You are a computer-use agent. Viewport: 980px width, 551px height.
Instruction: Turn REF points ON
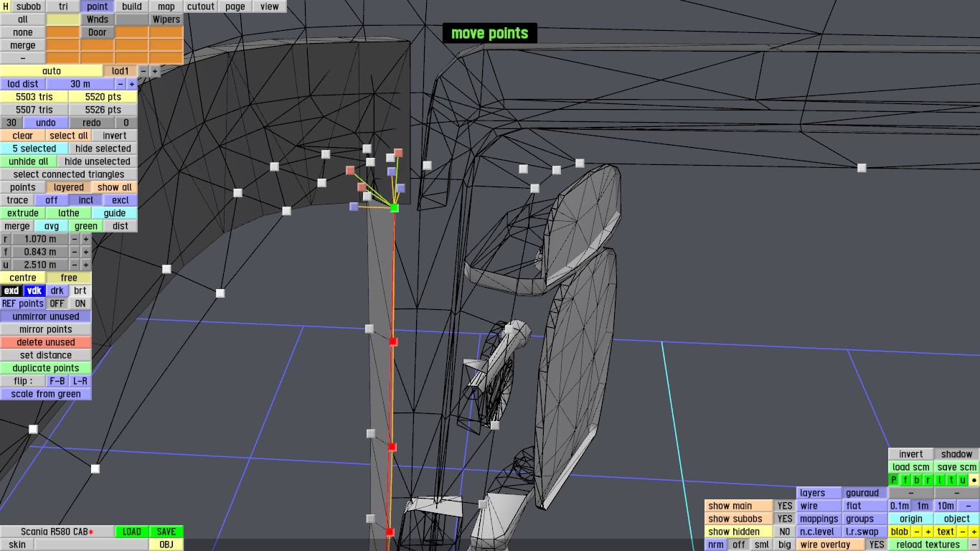pos(80,303)
